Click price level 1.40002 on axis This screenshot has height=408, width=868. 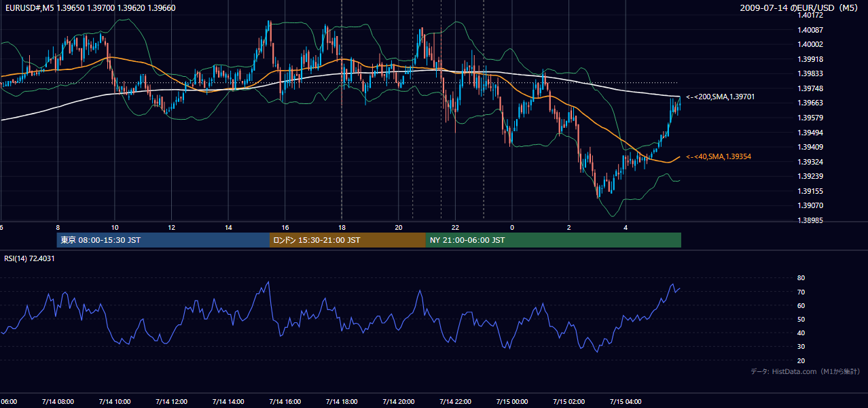click(811, 44)
